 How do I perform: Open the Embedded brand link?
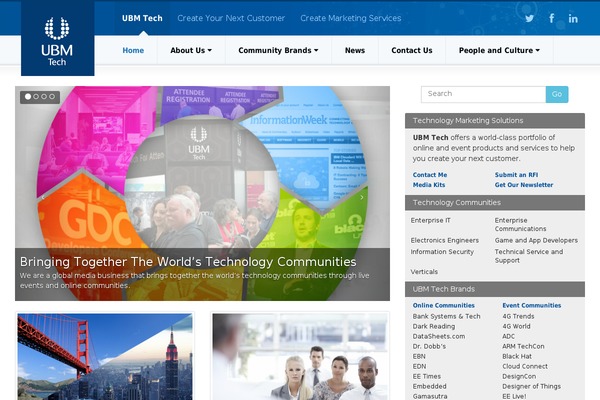429,386
